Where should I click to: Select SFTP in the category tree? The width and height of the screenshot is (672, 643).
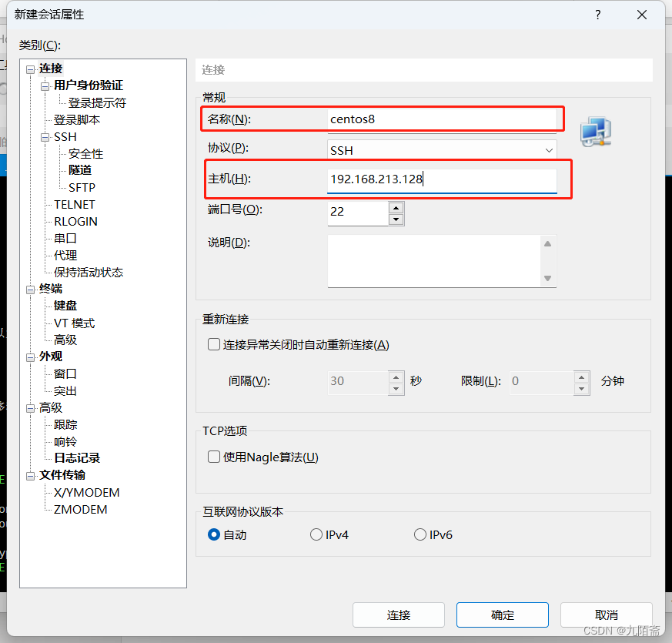[82, 188]
